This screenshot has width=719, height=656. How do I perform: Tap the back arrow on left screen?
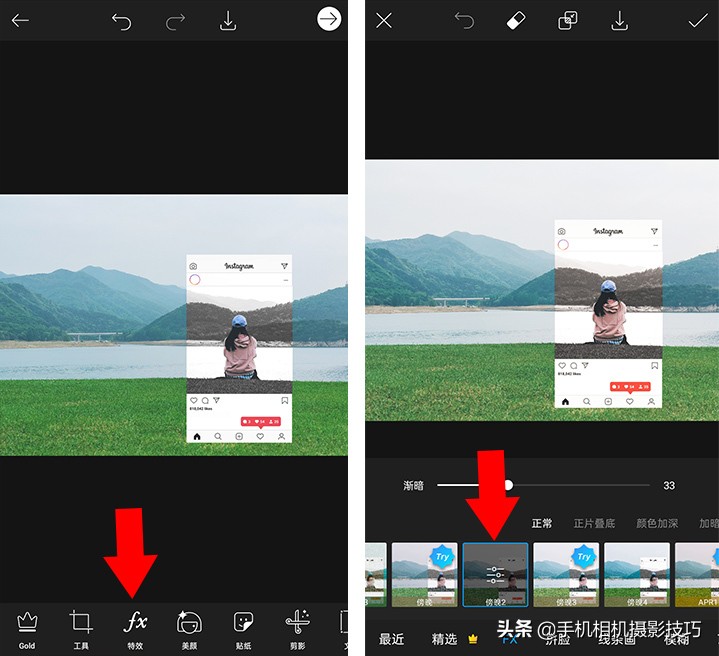20,21
